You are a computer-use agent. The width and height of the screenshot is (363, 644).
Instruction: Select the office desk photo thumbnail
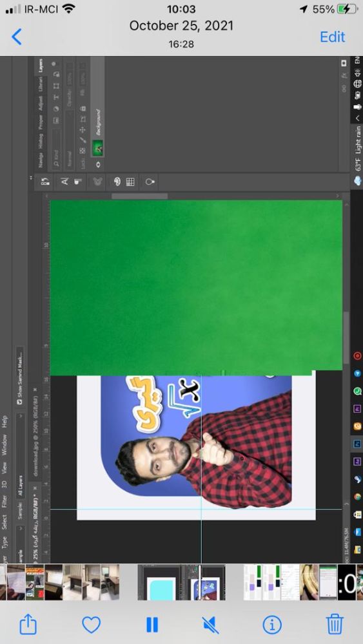pyautogui.click(x=73, y=582)
